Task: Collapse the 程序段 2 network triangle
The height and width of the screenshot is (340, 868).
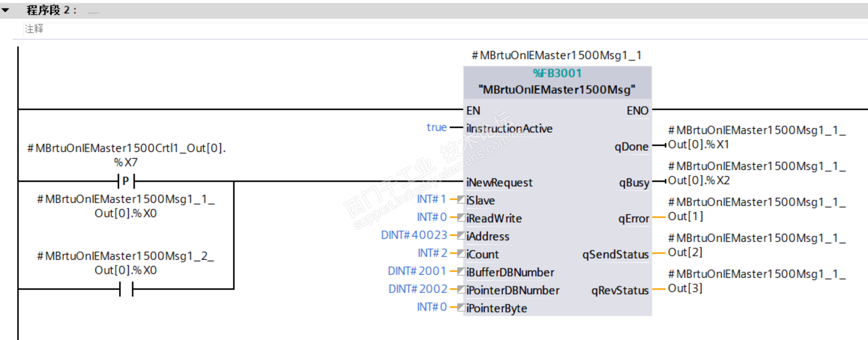Action: [5, 10]
